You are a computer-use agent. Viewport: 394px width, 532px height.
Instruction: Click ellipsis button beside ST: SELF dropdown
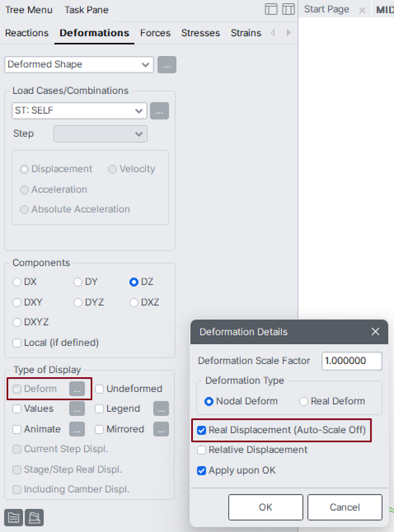tap(159, 111)
